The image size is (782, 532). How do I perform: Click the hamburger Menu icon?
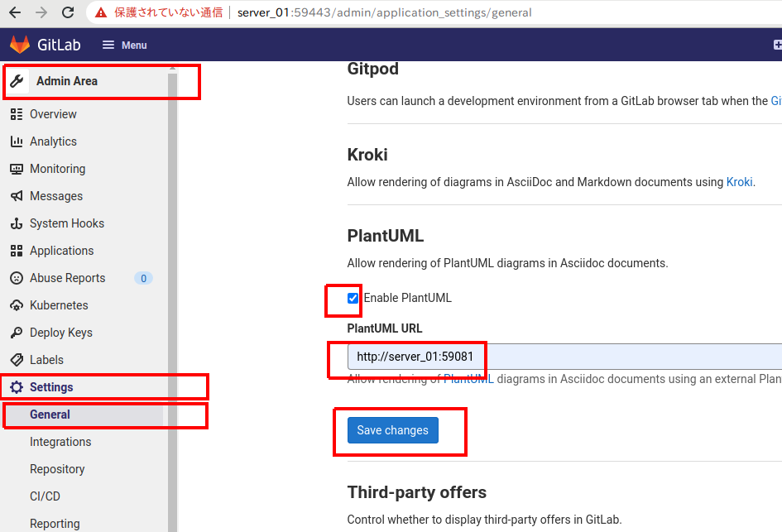click(108, 45)
